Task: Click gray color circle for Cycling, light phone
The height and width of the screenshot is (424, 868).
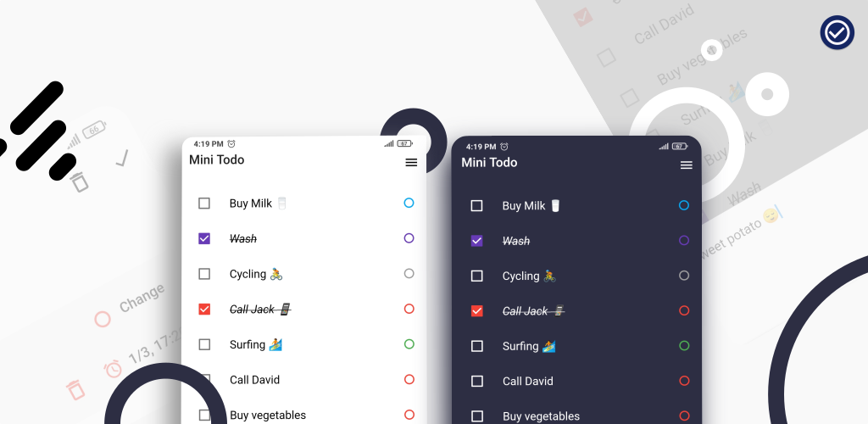Action: (409, 273)
